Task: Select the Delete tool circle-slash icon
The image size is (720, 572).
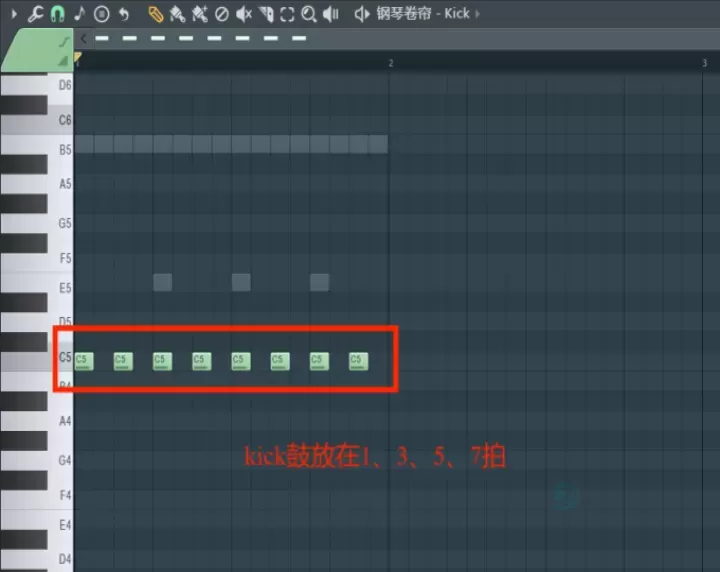Action: tap(222, 14)
